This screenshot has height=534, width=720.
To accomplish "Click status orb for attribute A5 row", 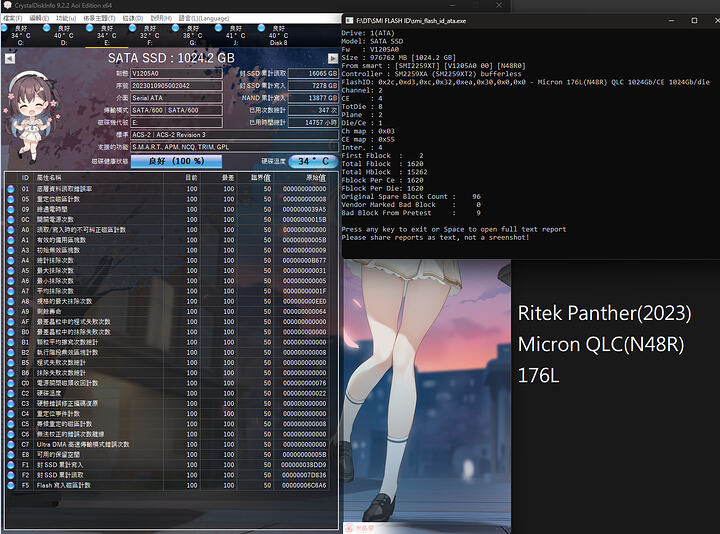I will click(x=11, y=270).
